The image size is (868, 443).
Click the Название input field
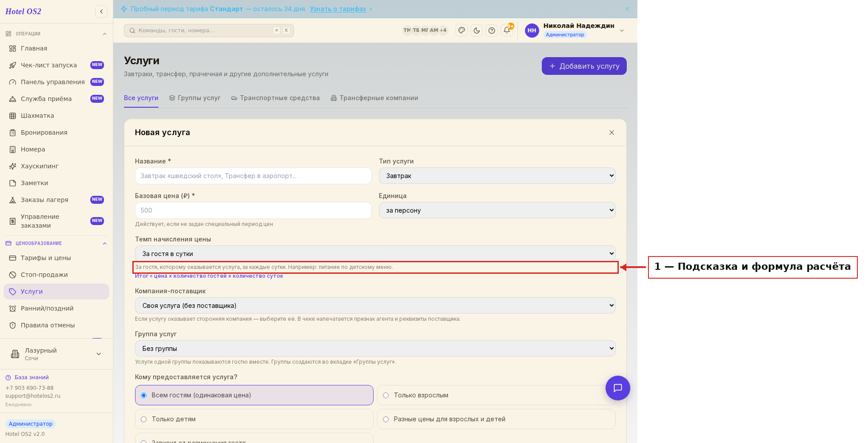[x=253, y=176]
